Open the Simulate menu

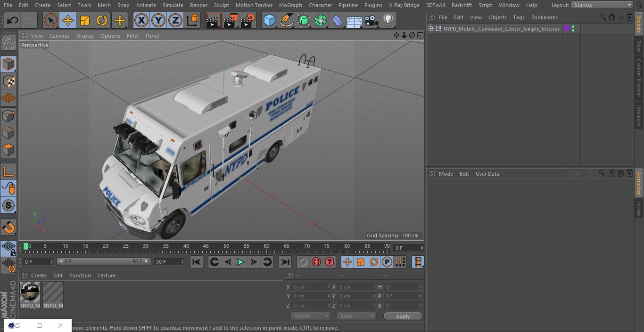click(173, 5)
